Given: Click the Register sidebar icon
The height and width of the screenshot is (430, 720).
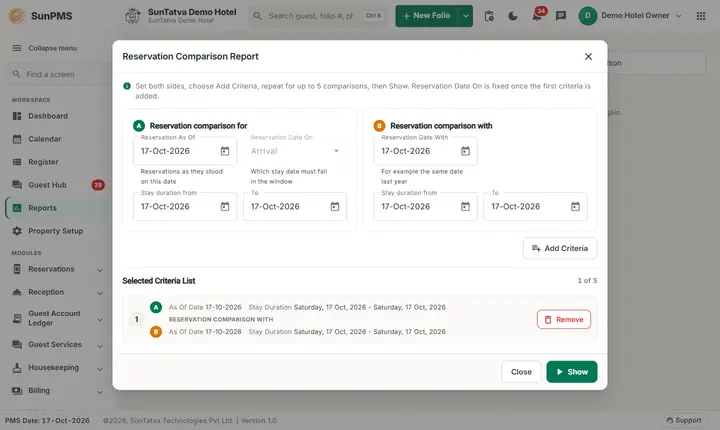Looking at the screenshot, I should pyautogui.click(x=17, y=162).
